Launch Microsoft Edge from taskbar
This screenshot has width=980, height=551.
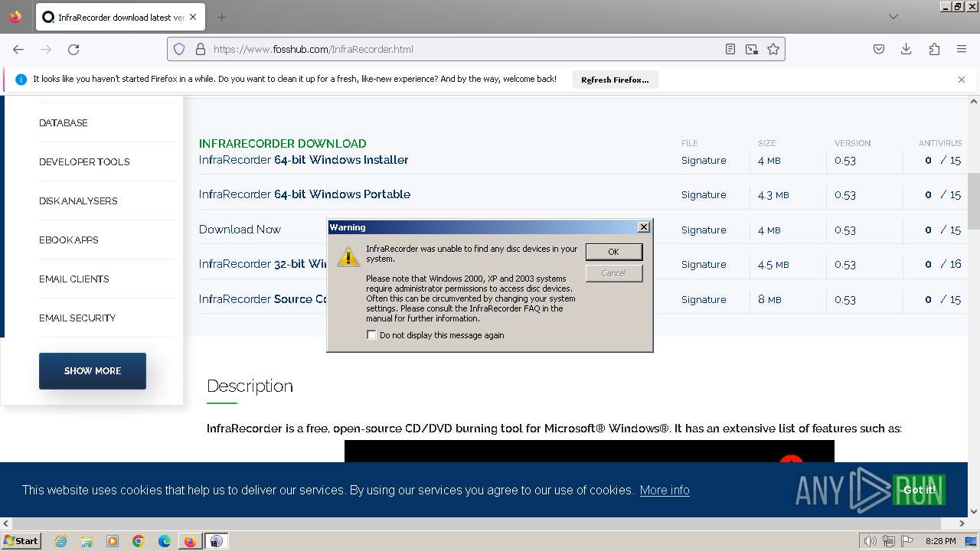[165, 541]
